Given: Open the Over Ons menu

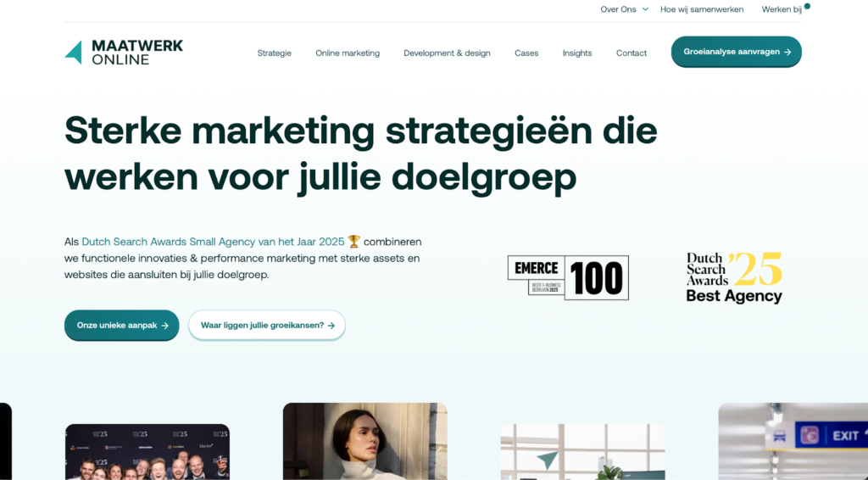Looking at the screenshot, I should pyautogui.click(x=618, y=8).
